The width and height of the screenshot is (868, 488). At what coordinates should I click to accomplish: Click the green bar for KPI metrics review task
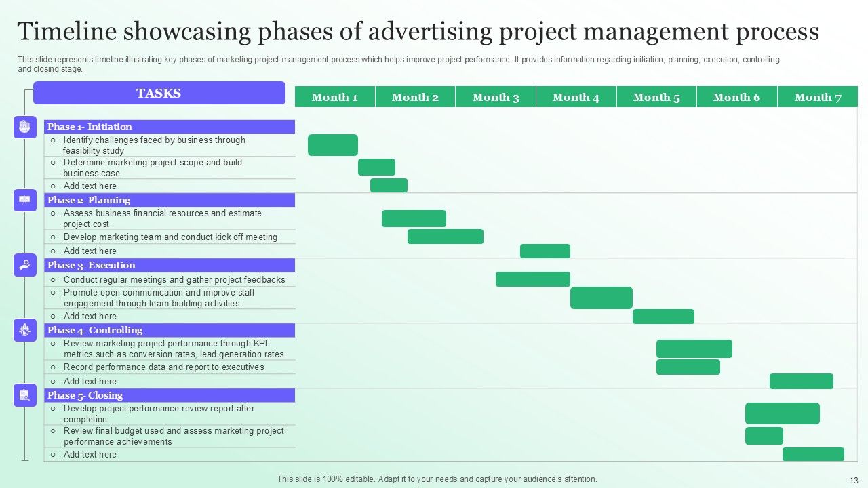coord(694,348)
